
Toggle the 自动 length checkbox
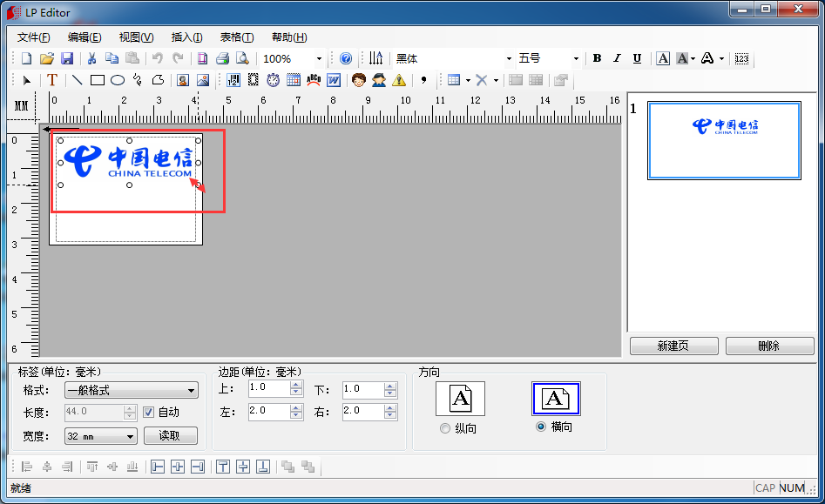click(148, 413)
